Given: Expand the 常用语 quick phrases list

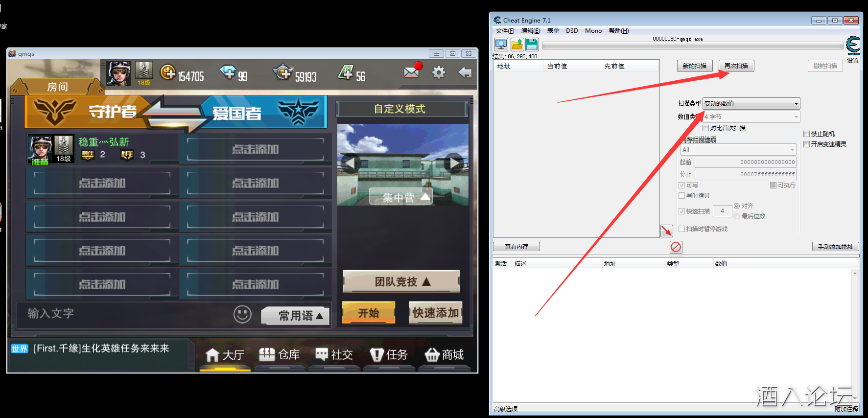Looking at the screenshot, I should (x=296, y=316).
